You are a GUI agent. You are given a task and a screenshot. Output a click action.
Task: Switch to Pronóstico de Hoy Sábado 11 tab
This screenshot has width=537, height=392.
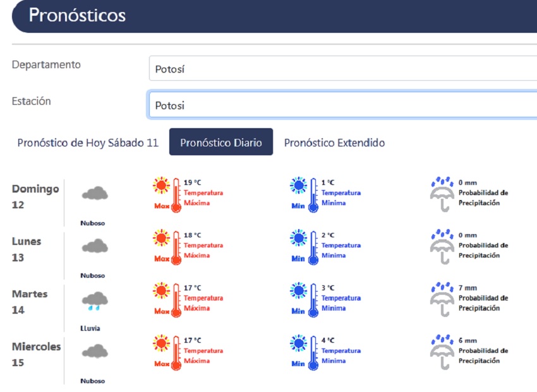point(88,143)
